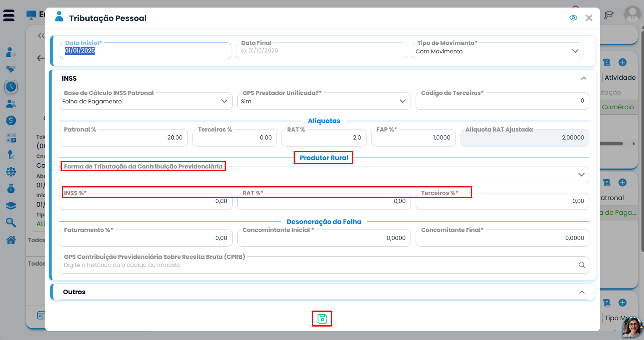
Task: Select the clock icon in sidebar
Action: tap(11, 87)
